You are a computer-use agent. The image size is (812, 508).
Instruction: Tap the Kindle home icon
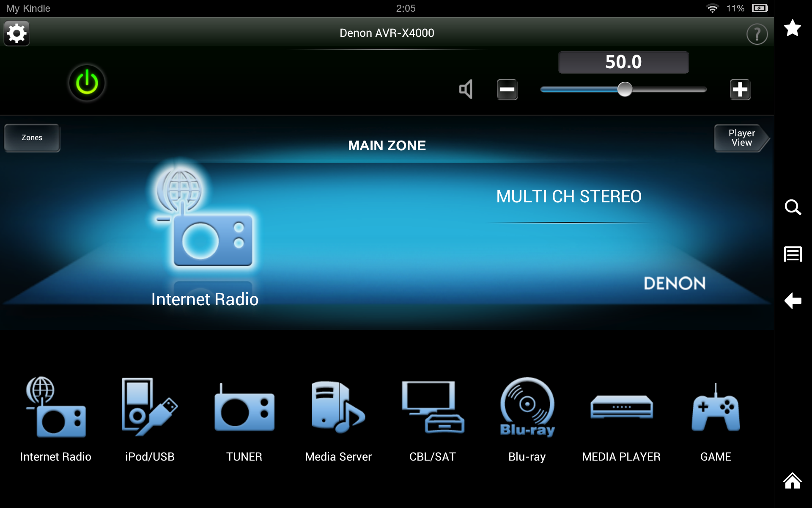point(793,481)
